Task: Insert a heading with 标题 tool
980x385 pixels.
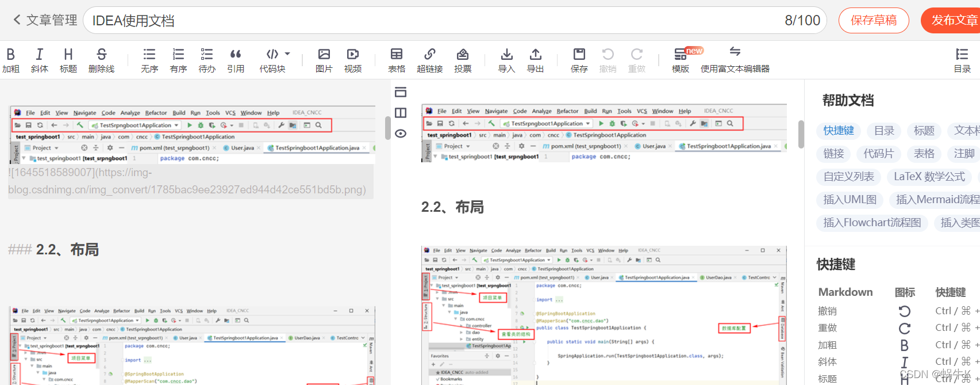Action: (68, 60)
